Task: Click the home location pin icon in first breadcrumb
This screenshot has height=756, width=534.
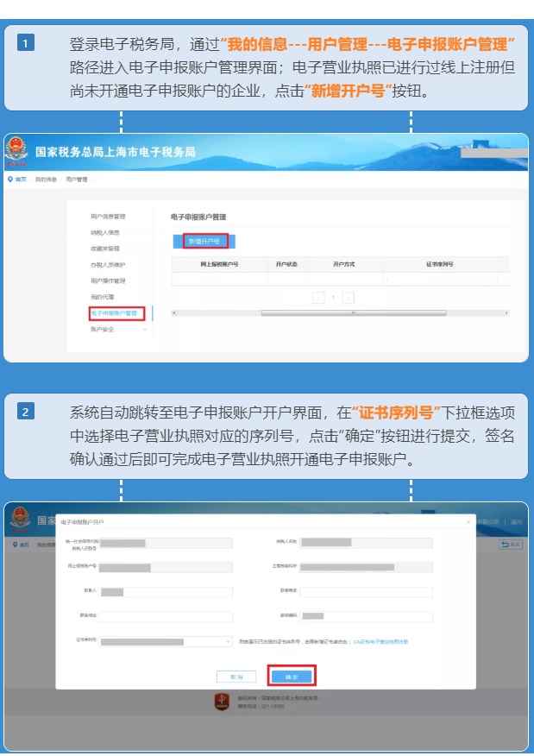Action: click(x=9, y=180)
